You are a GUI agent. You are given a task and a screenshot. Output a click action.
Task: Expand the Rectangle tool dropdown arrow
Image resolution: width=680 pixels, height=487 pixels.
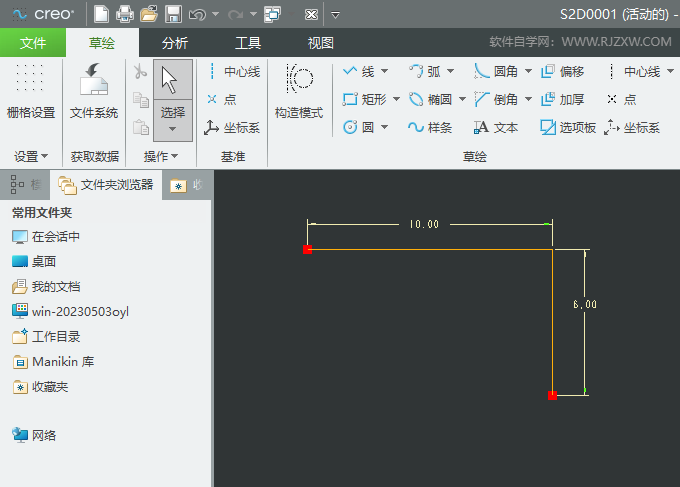coord(396,99)
